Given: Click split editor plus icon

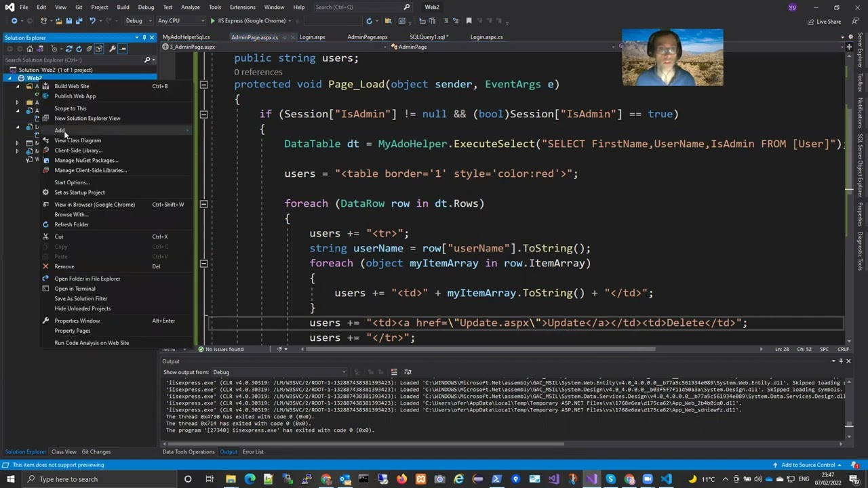Looking at the screenshot, I should tap(849, 47).
